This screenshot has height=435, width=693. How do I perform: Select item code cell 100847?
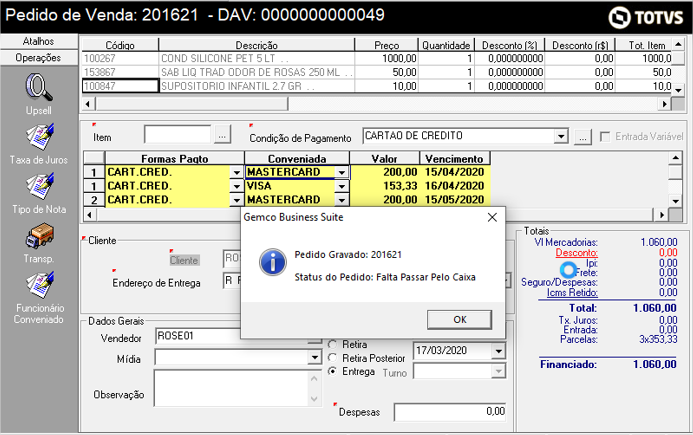[120, 86]
